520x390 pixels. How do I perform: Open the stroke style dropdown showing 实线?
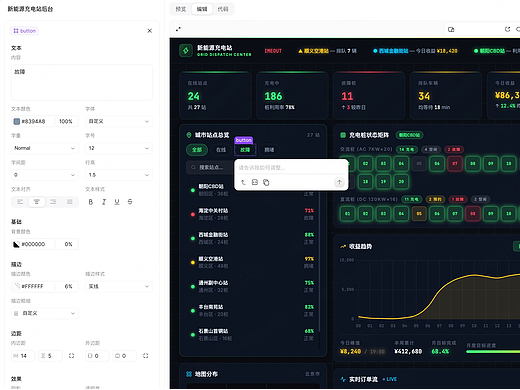tap(119, 286)
